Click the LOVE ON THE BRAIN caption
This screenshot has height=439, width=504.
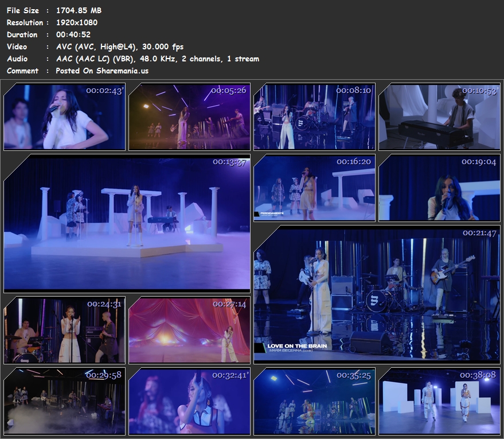coord(297,346)
